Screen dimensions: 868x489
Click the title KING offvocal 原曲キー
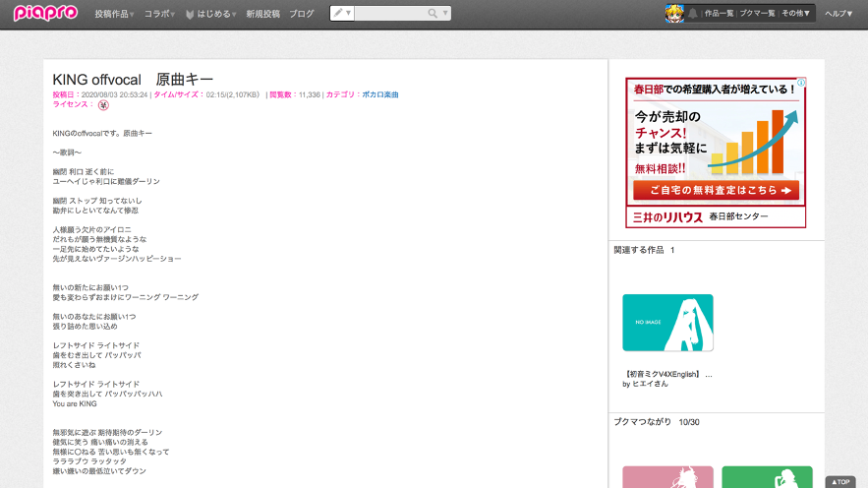pos(133,80)
